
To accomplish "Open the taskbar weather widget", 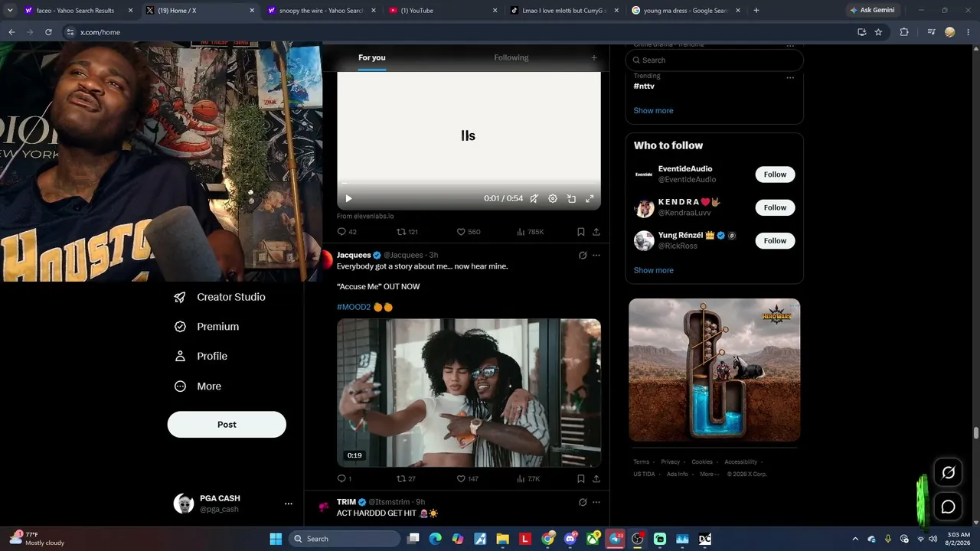I will click(37, 539).
